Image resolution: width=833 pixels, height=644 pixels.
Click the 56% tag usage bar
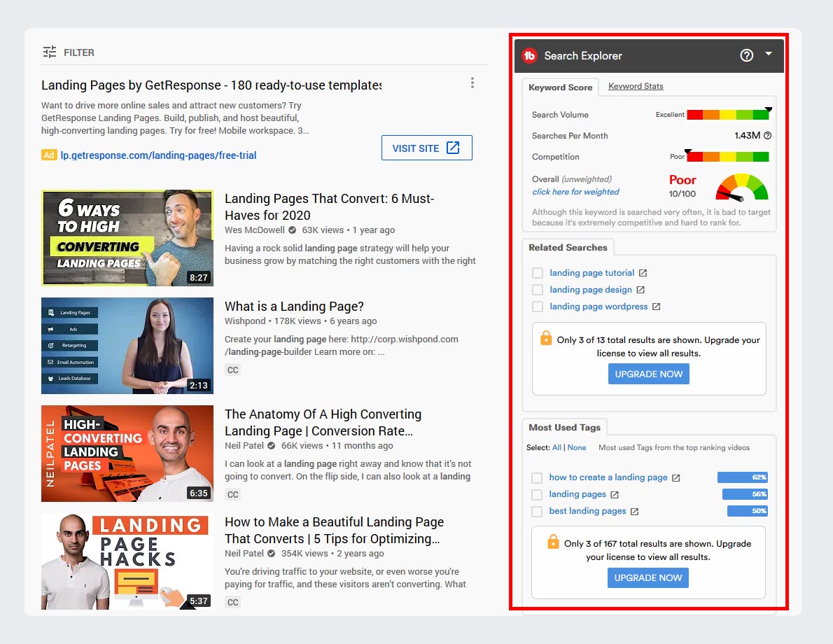745,494
